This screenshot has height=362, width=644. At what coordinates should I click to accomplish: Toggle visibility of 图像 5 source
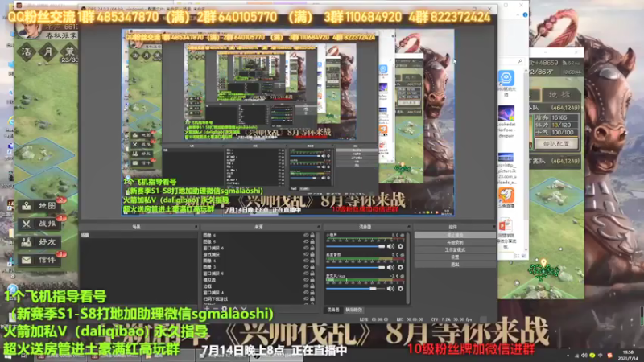pos(306,242)
